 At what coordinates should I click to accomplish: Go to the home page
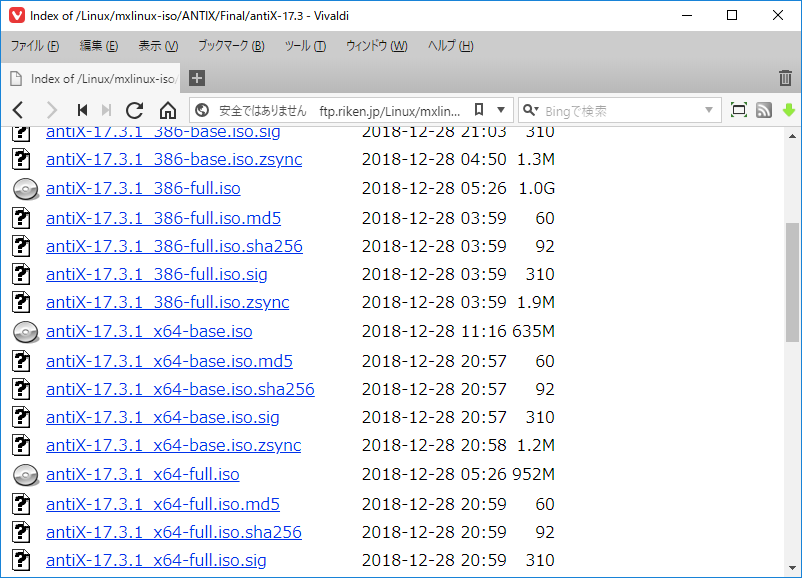pyautogui.click(x=168, y=110)
